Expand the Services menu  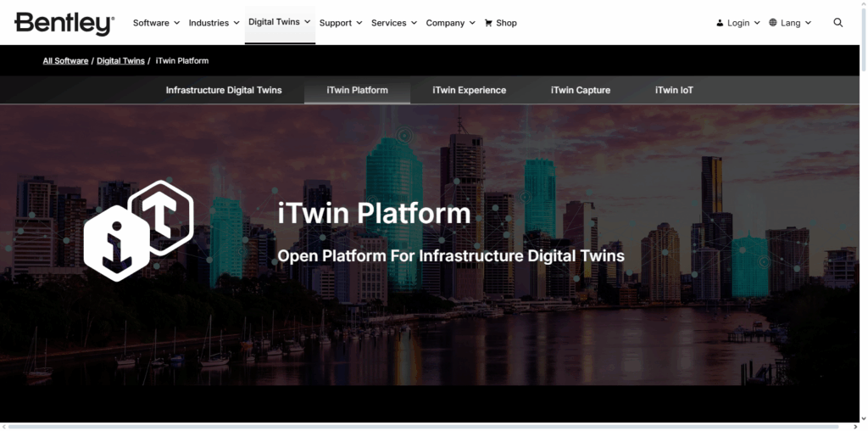coord(393,23)
